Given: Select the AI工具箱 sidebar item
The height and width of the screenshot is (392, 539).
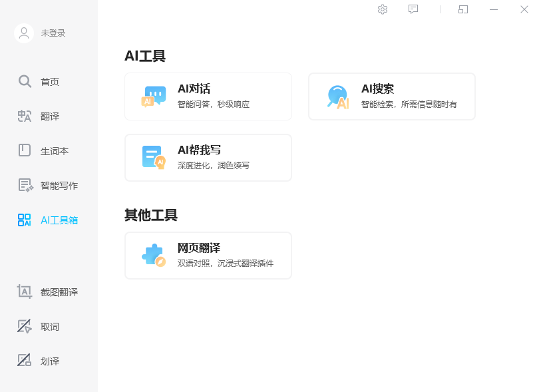Looking at the screenshot, I should [59, 220].
